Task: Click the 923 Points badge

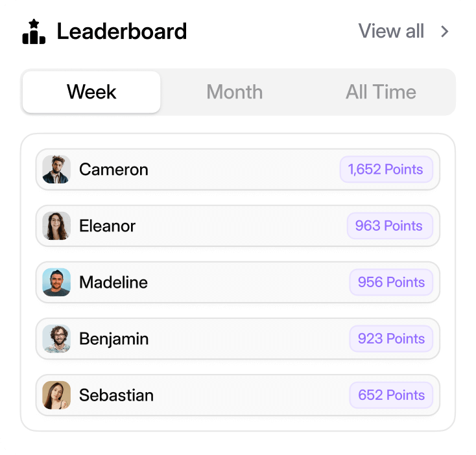Action: point(391,339)
